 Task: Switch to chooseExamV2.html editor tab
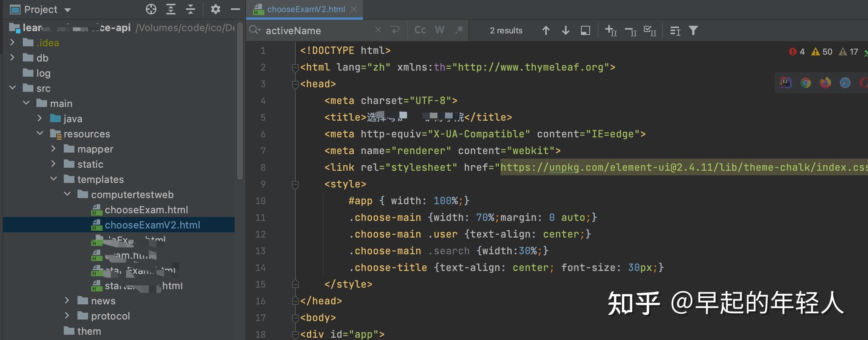[x=306, y=9]
